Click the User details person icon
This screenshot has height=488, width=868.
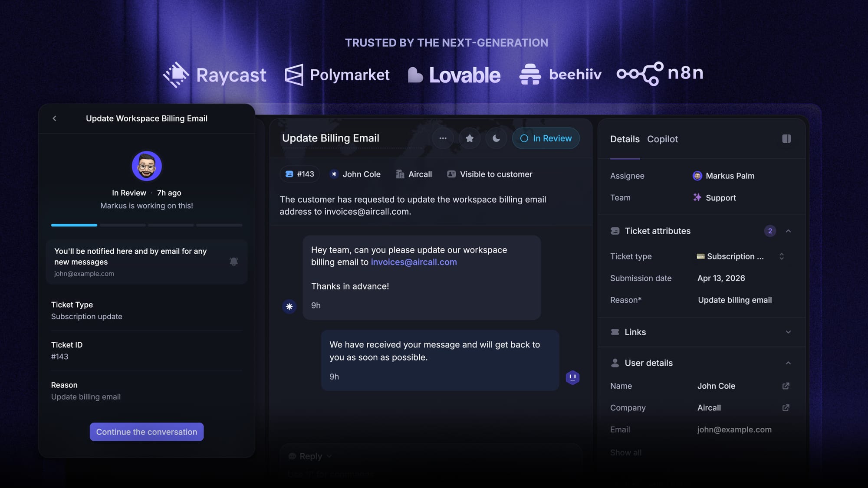click(615, 363)
